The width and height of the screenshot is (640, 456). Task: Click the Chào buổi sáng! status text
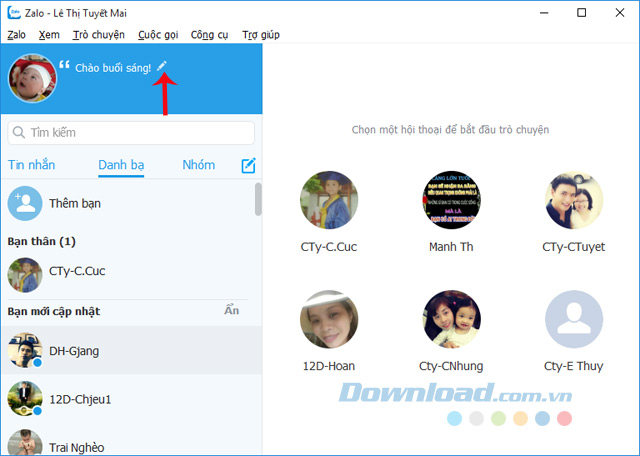click(113, 68)
